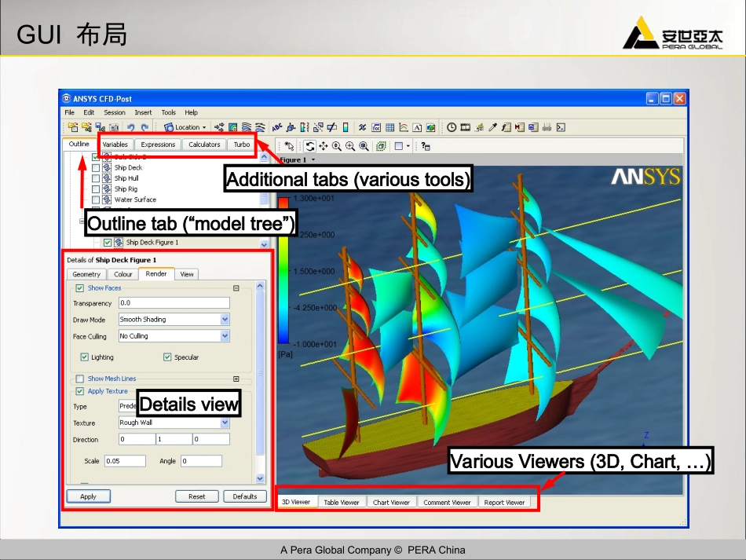Toggle the Water Surface checkbox
The height and width of the screenshot is (560, 746).
coord(96,199)
